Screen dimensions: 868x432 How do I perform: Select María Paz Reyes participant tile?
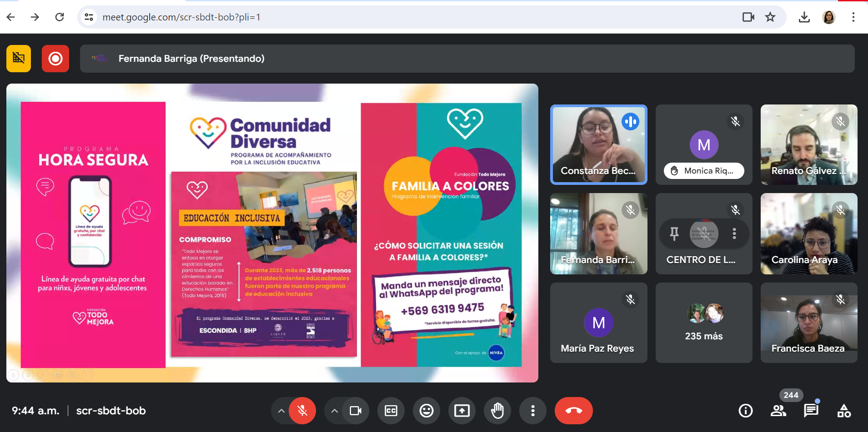coord(598,323)
